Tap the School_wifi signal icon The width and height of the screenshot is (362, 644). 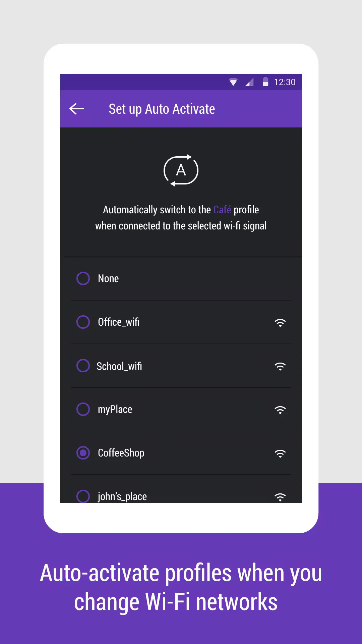pos(280,366)
